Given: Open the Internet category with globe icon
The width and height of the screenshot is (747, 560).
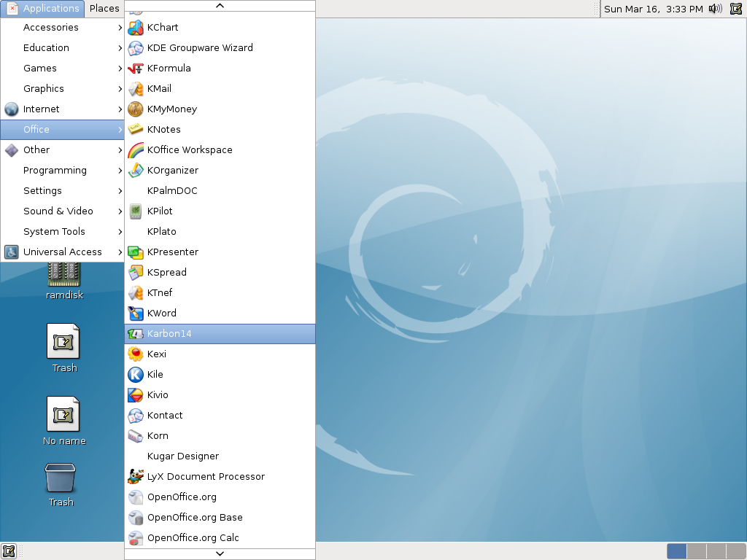Looking at the screenshot, I should pyautogui.click(x=63, y=109).
